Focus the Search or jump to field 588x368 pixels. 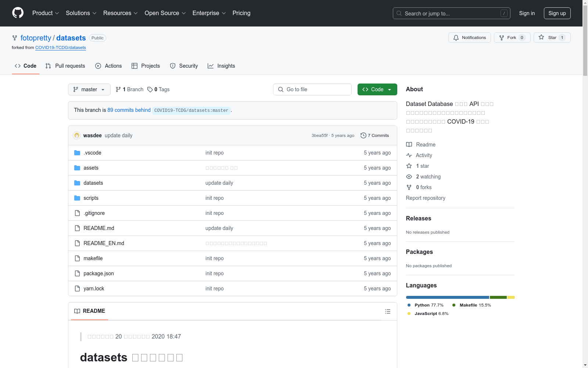pos(452,13)
